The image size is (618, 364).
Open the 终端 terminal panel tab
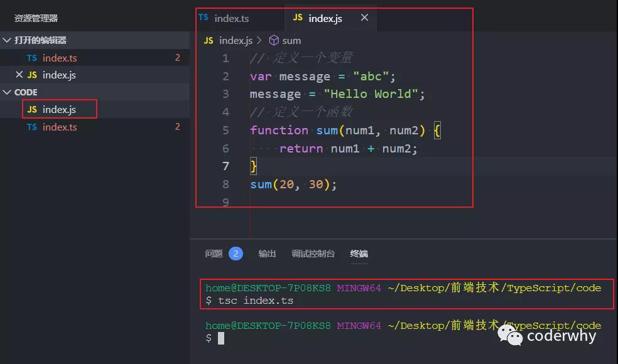[359, 254]
